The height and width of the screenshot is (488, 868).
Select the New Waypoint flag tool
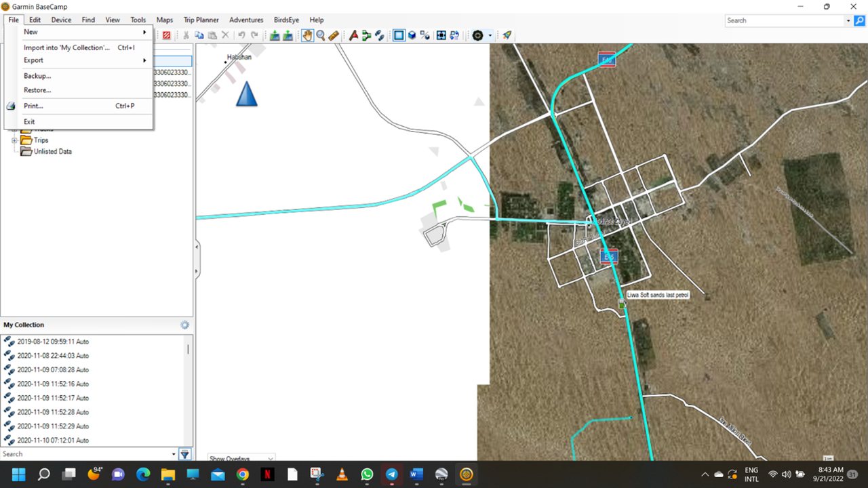353,35
